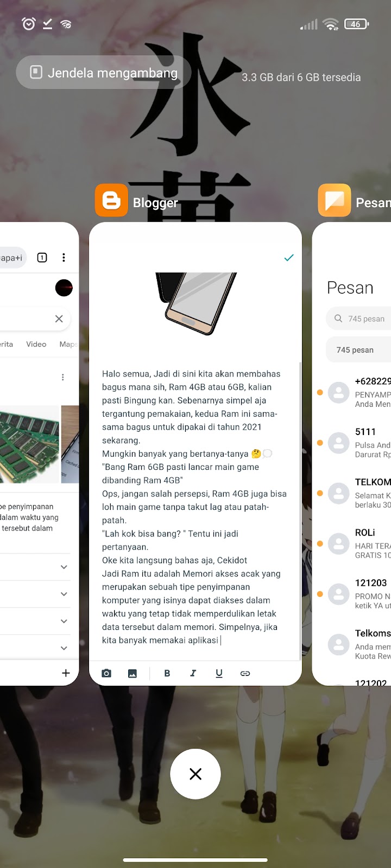This screenshot has height=868, width=391.
Task: Tap the camera icon in Blogger toolbar
Action: (106, 673)
